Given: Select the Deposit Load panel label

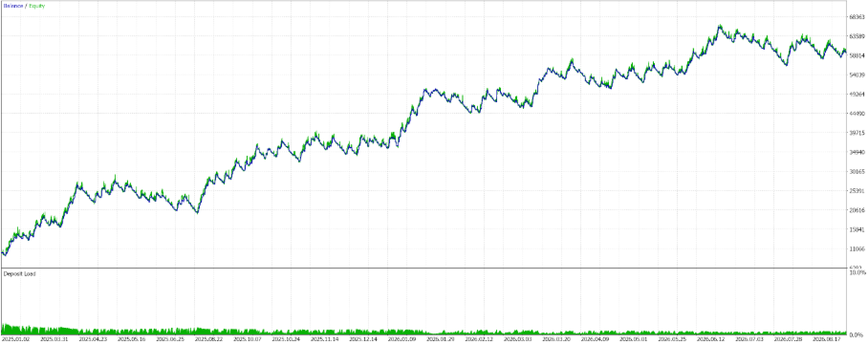Looking at the screenshot, I should [19, 273].
